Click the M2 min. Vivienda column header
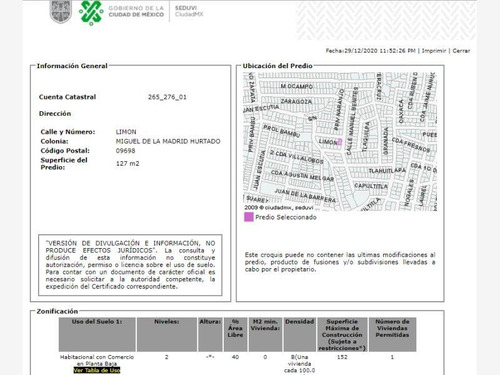Viewport: 500px width, 375px height. pyautogui.click(x=265, y=334)
